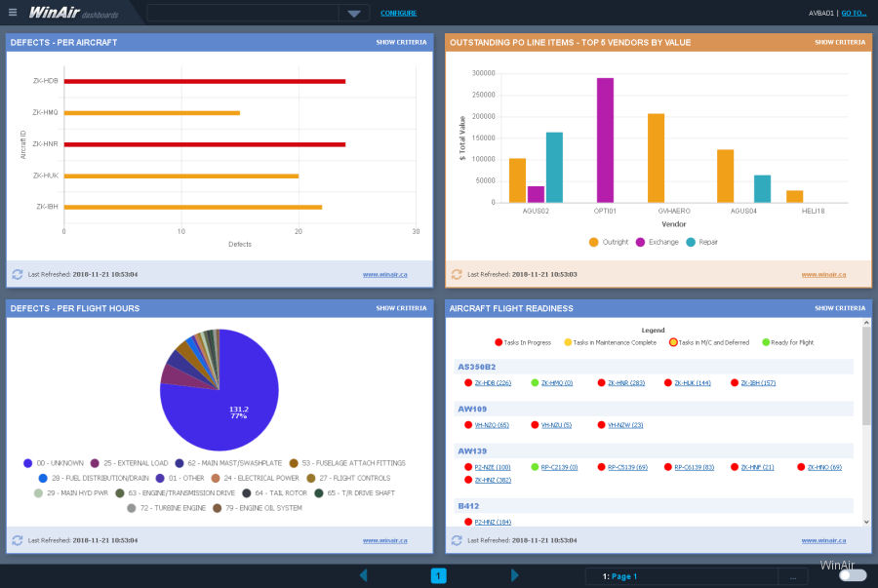Refresh the Defects Per Aircraft panel
The width and height of the screenshot is (878, 588).
pos(18,274)
